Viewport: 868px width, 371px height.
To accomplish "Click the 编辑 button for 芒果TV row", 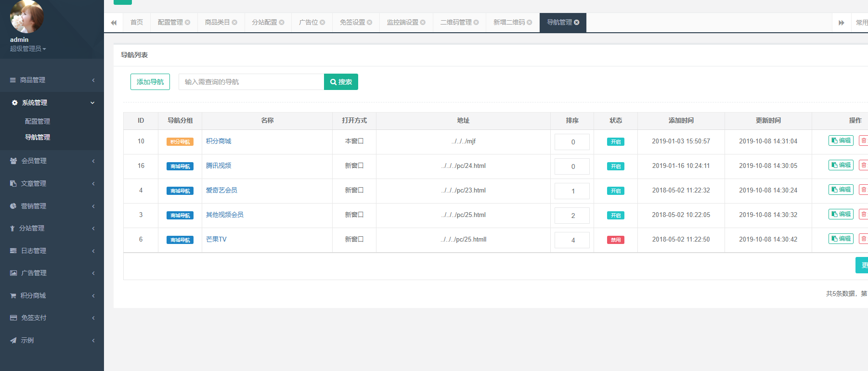I will click(x=841, y=239).
